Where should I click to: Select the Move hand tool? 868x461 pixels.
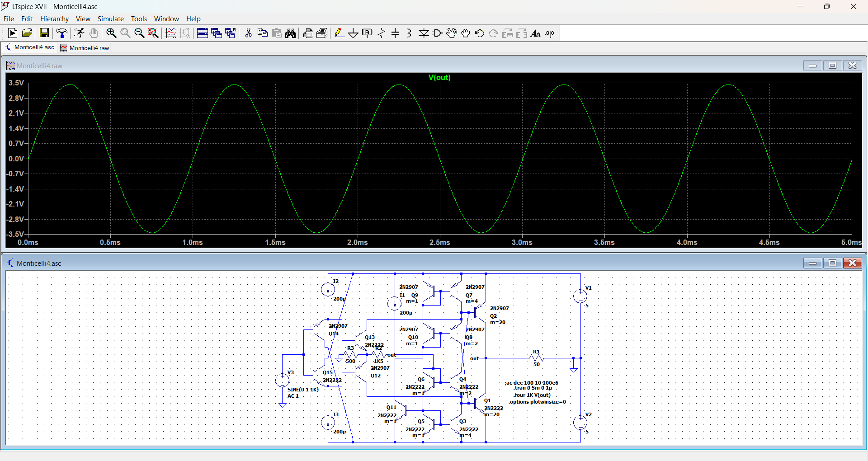451,33
